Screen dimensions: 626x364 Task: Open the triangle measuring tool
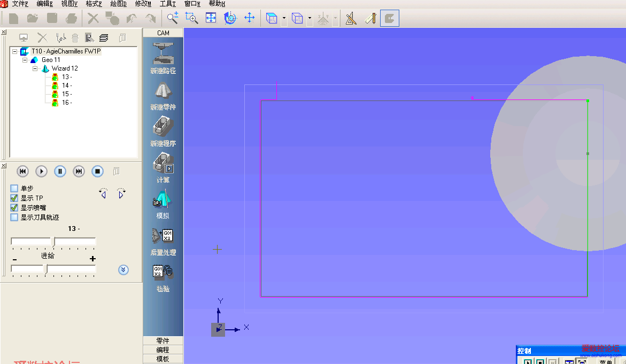[351, 18]
